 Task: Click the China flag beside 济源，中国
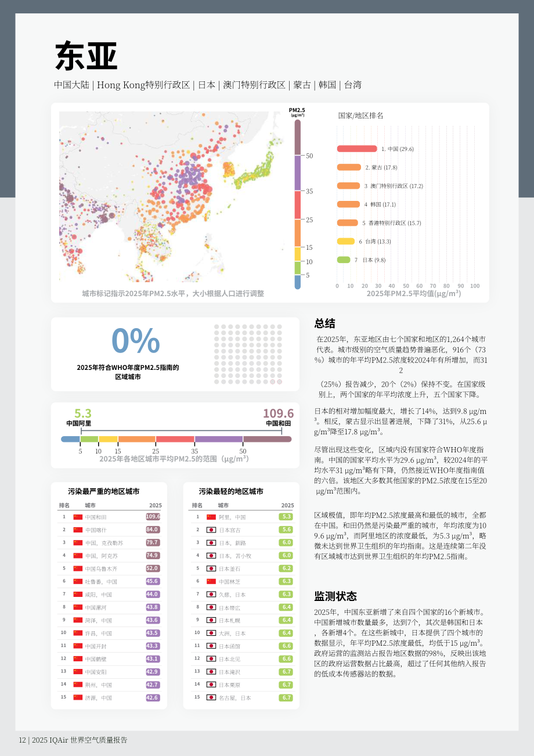coord(78,697)
